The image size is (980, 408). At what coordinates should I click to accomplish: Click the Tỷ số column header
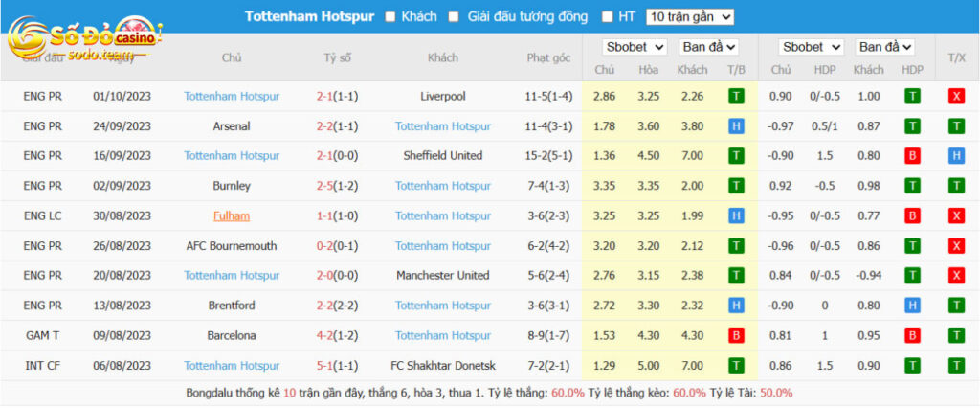(x=337, y=57)
